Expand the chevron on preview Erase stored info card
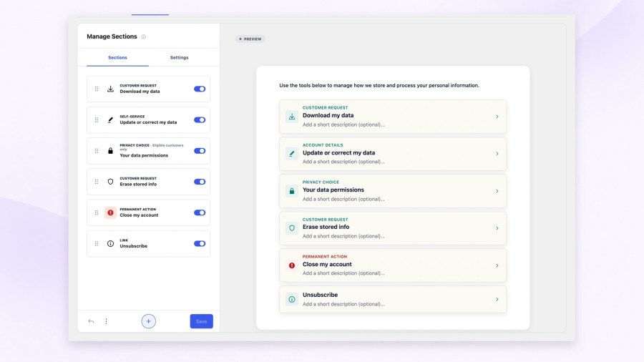644x362 pixels. point(497,228)
